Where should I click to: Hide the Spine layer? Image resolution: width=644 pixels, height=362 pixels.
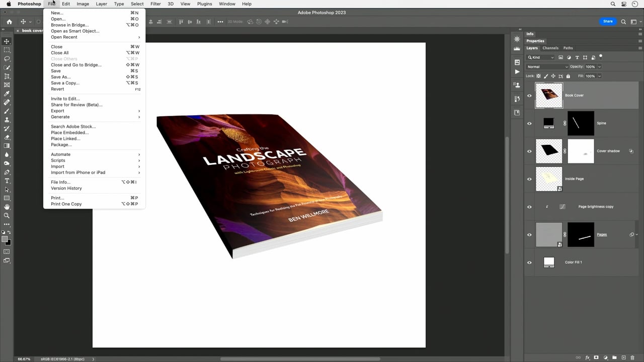coord(529,123)
